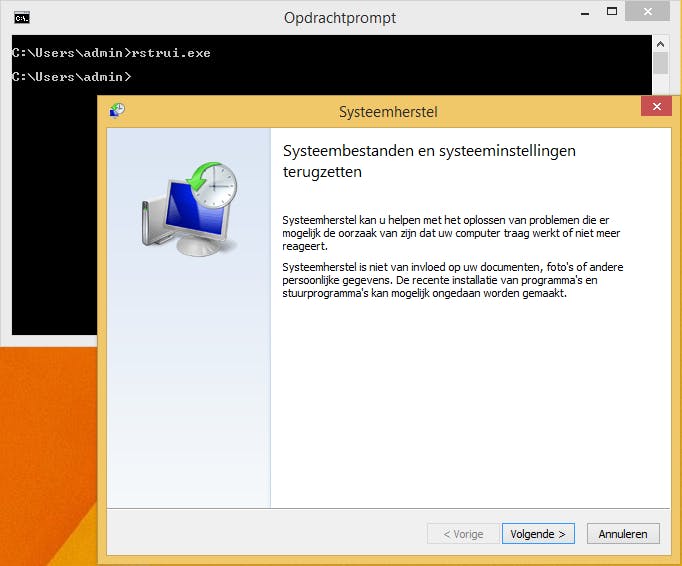Click the rstrui.exe command line

[x=111, y=53]
